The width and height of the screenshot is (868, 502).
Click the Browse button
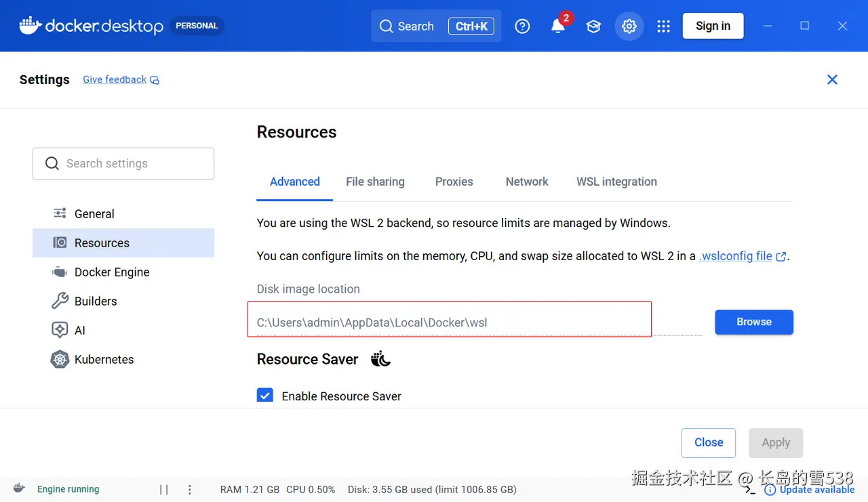click(754, 322)
